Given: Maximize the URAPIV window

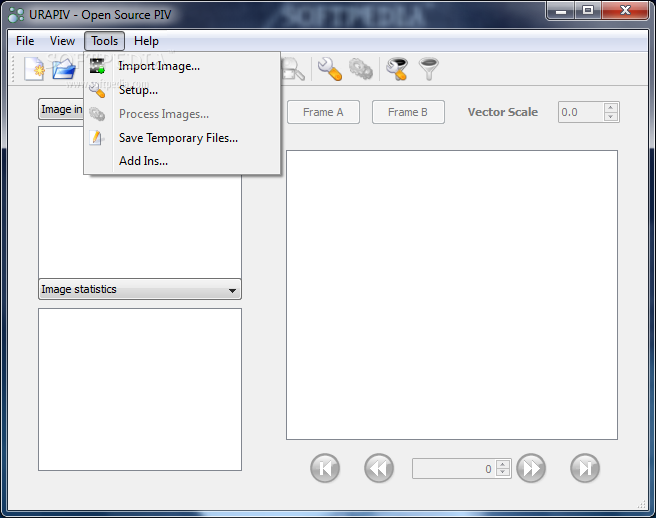Looking at the screenshot, I should coord(588,10).
